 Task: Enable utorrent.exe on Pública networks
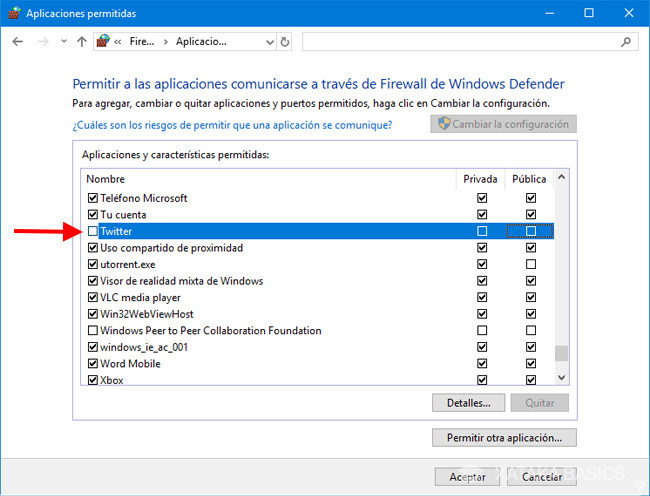(531, 264)
